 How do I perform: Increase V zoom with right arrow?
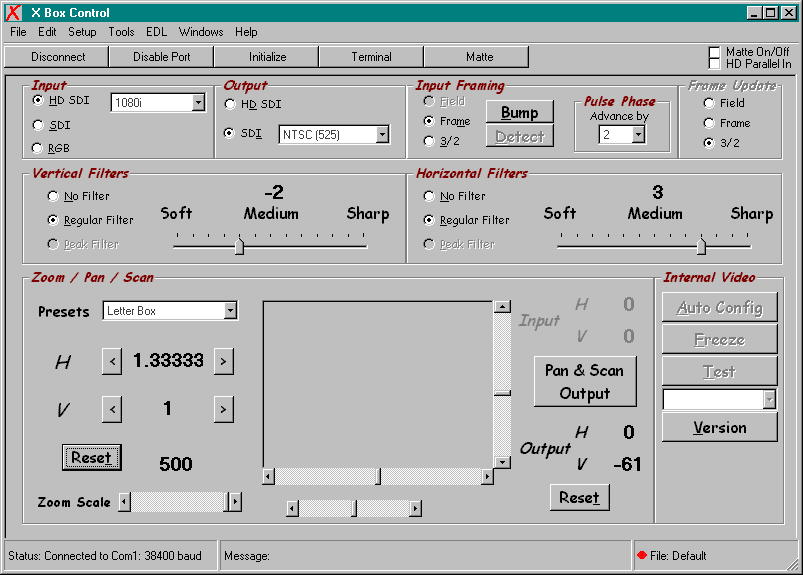pyautogui.click(x=223, y=408)
